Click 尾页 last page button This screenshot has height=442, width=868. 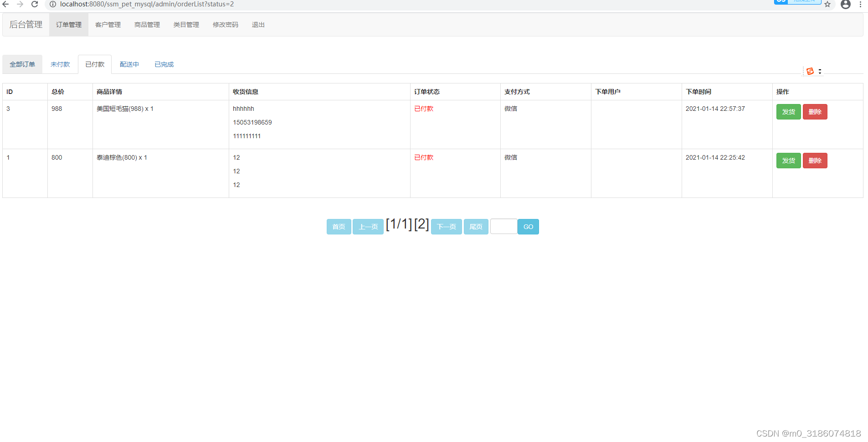point(476,227)
